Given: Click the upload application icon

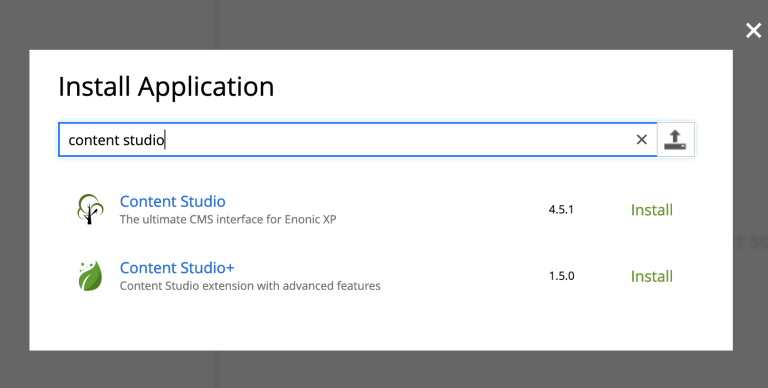Looking at the screenshot, I should [x=675, y=140].
